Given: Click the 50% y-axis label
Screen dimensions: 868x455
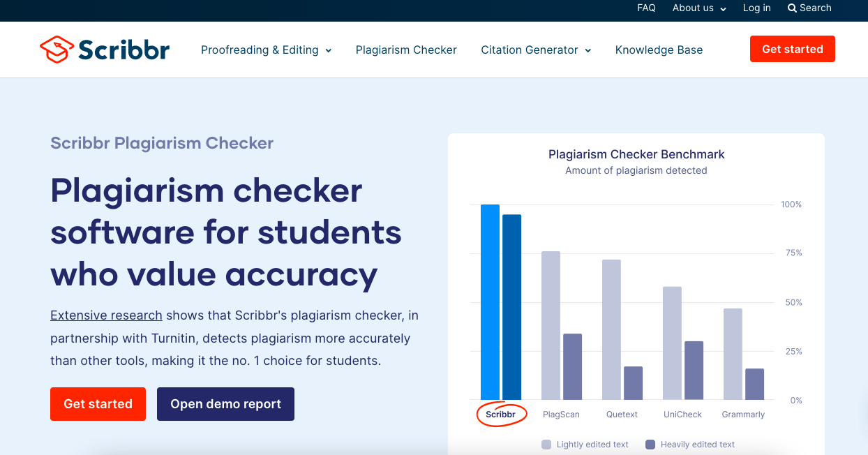Looking at the screenshot, I should (x=794, y=302).
